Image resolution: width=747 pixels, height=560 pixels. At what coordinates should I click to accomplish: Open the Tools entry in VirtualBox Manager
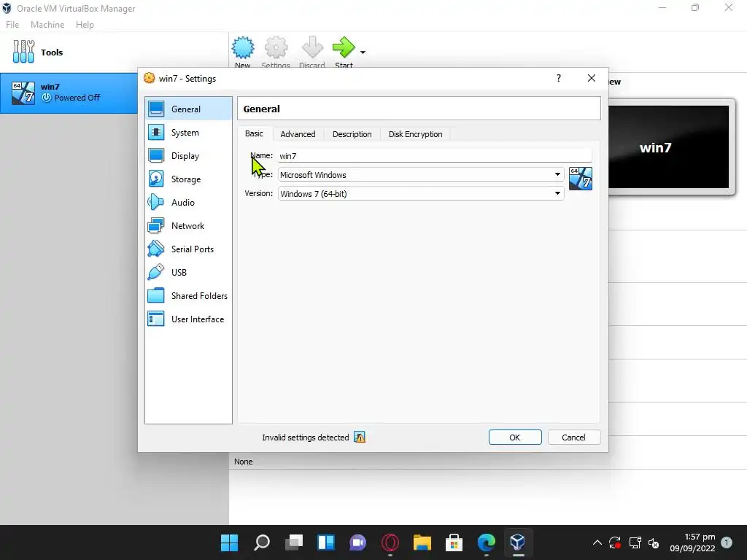coord(115,52)
